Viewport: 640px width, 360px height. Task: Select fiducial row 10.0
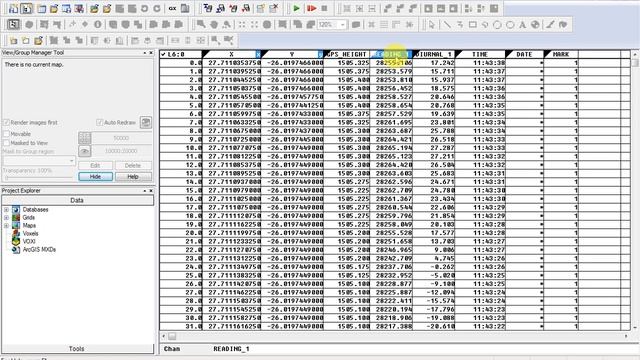pyautogui.click(x=181, y=148)
